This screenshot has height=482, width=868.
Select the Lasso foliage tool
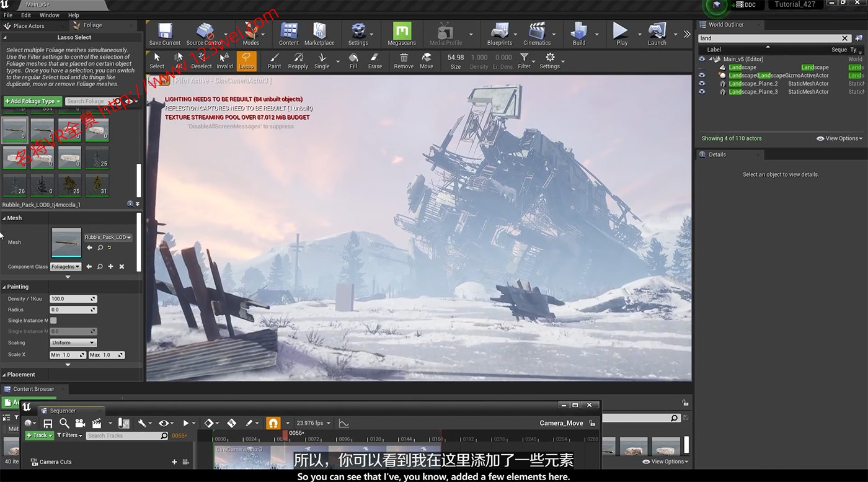[246, 60]
